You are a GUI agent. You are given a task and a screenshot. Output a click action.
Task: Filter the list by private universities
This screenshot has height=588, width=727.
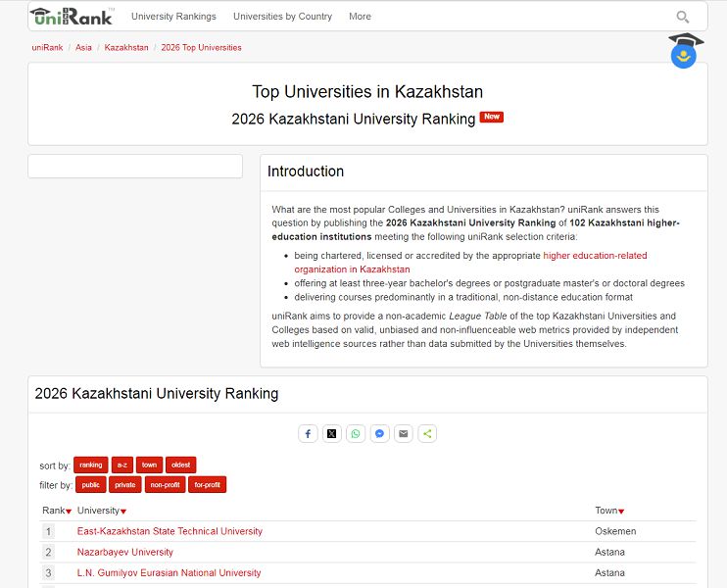125,484
